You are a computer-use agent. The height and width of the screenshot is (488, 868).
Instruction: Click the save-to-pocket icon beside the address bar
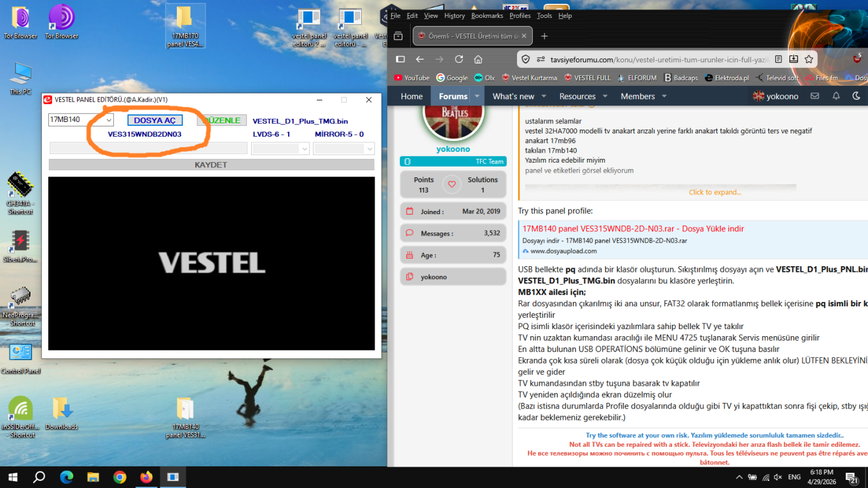point(794,58)
